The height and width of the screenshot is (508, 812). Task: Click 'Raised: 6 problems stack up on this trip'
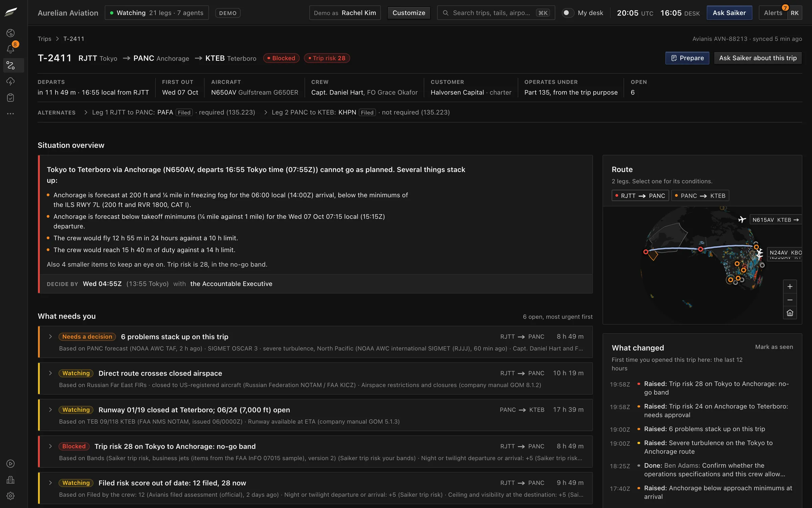704,429
